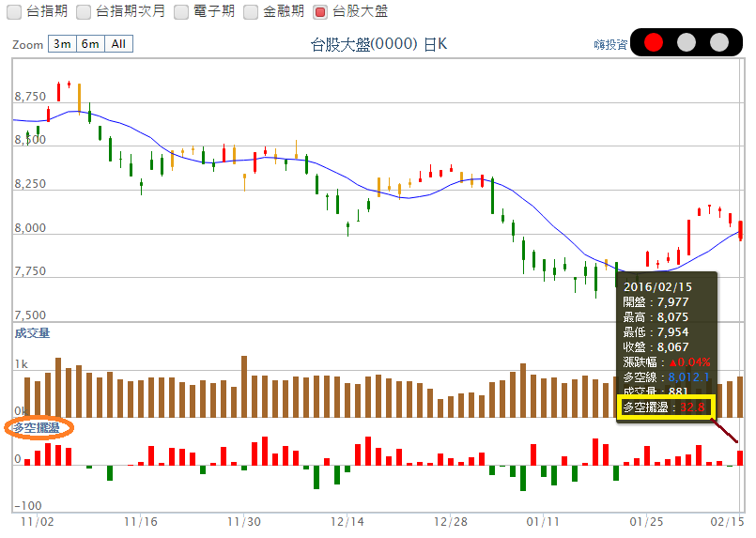
Task: Tick the 電子期 checkbox
Action: point(181,12)
